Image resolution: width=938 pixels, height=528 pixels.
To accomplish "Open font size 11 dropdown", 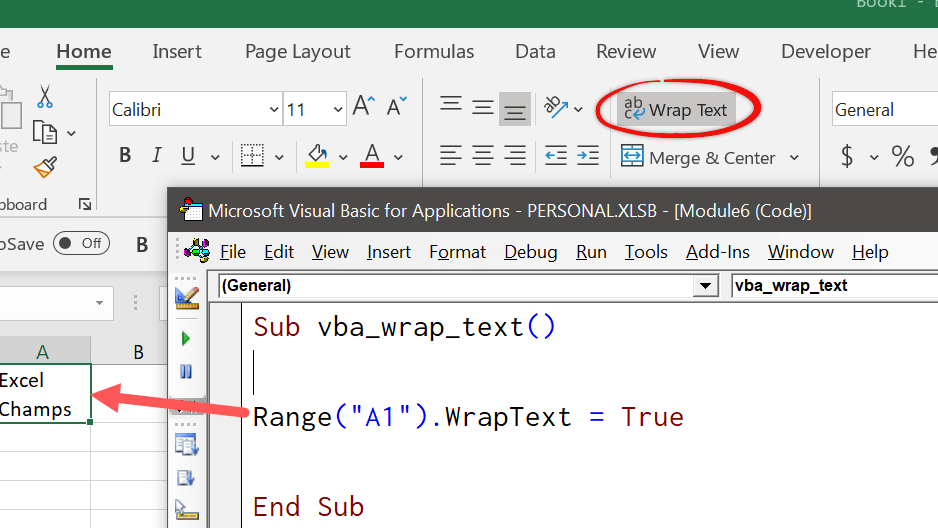I will pos(338,109).
